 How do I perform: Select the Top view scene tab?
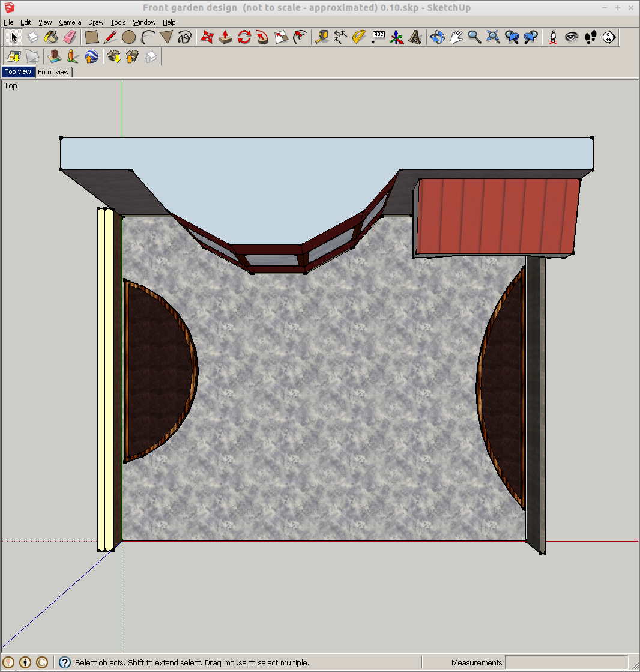pyautogui.click(x=18, y=72)
